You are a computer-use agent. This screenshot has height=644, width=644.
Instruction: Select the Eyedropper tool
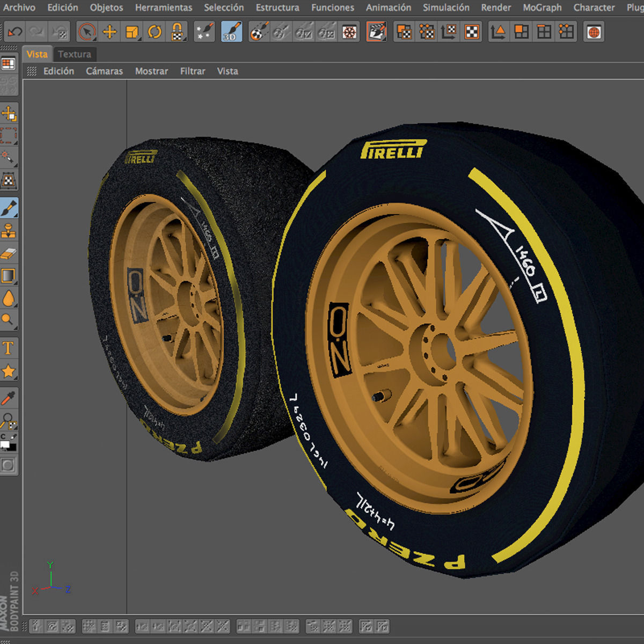click(9, 398)
